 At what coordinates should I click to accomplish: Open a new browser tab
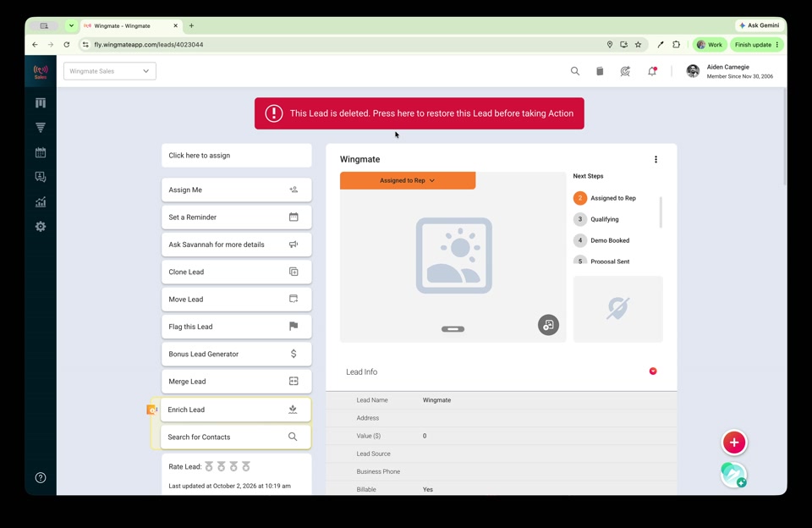coord(192,25)
